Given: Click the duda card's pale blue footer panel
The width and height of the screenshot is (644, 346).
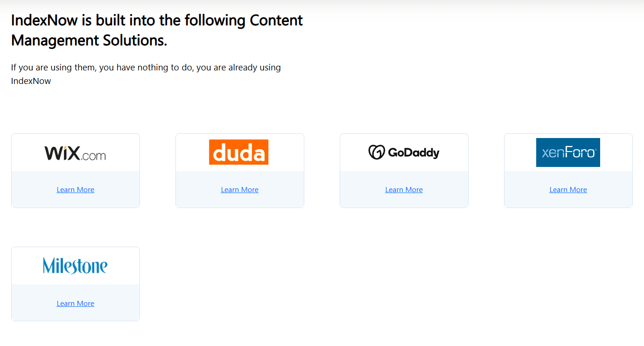Looking at the screenshot, I should 240,189.
